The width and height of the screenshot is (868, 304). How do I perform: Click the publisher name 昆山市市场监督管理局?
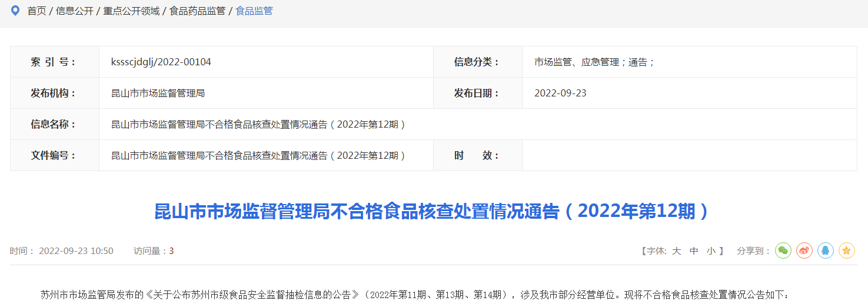pyautogui.click(x=158, y=93)
